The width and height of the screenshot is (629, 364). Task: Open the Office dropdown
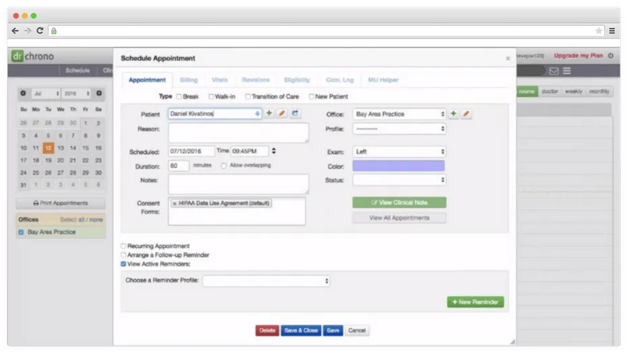[x=400, y=114]
